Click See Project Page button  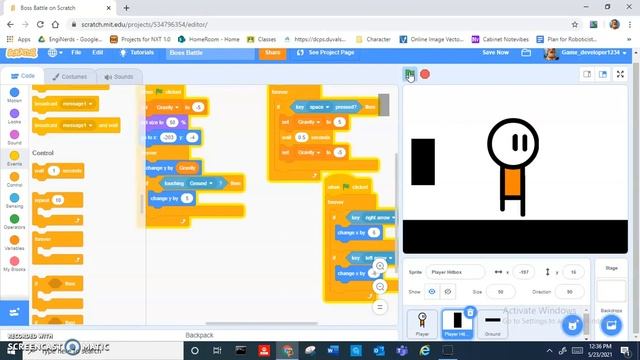coord(326,53)
